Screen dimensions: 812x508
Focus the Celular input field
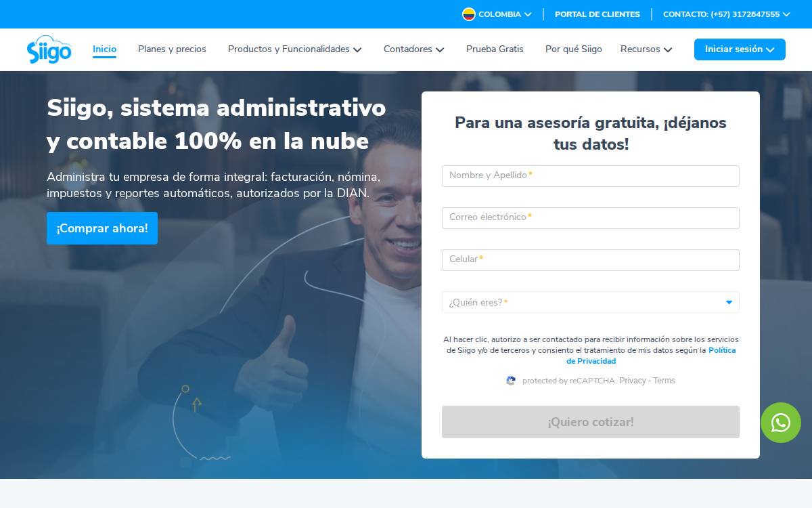591,260
